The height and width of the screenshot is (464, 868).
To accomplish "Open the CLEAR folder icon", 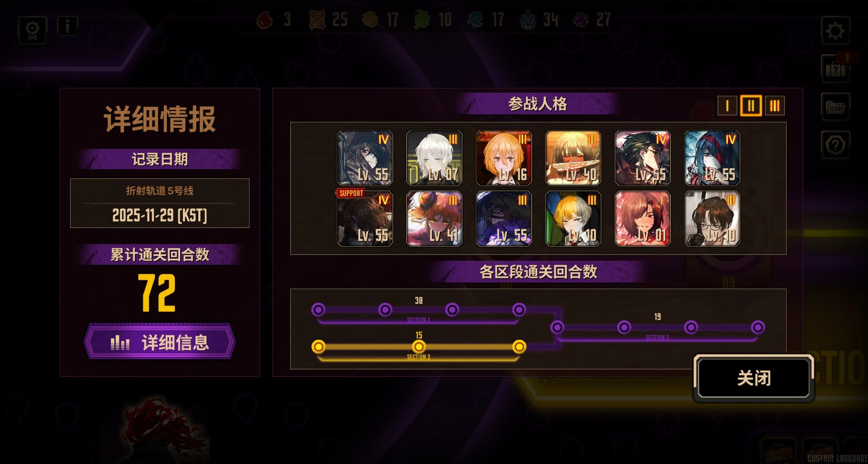I will 835,107.
